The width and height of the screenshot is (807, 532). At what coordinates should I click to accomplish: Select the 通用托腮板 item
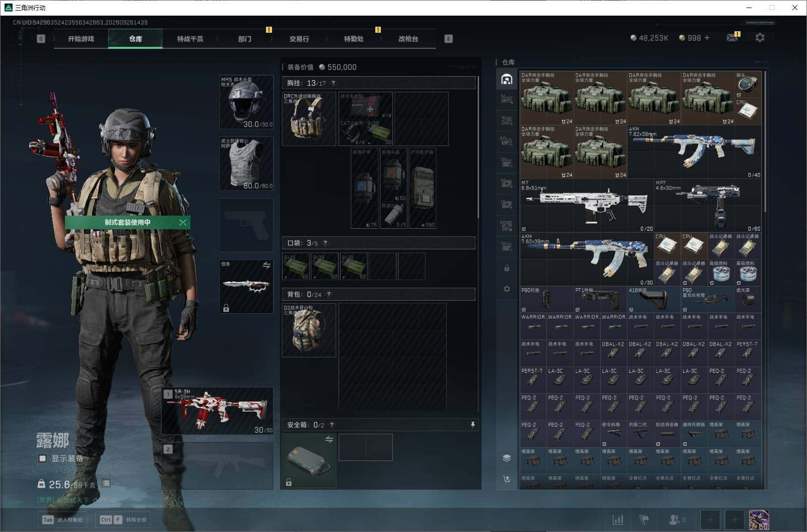(x=694, y=434)
